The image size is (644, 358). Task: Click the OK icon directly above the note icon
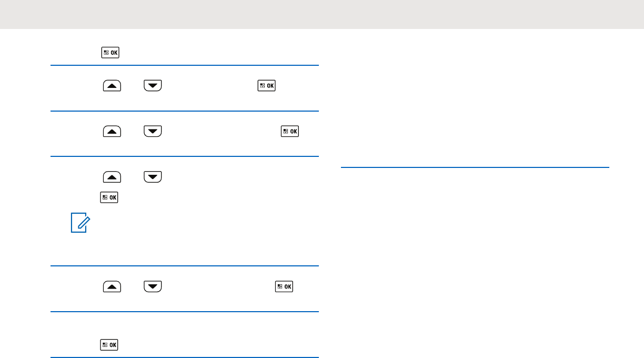110,197
